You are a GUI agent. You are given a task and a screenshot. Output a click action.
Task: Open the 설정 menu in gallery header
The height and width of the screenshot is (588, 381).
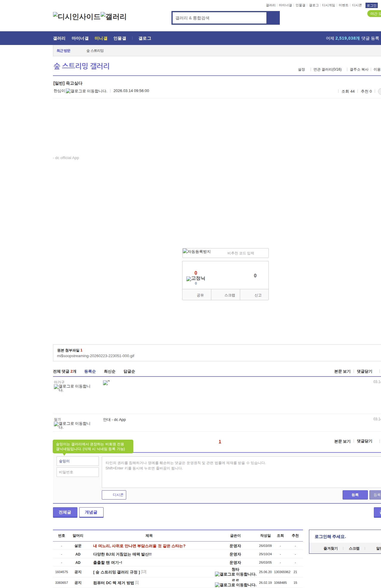click(301, 69)
